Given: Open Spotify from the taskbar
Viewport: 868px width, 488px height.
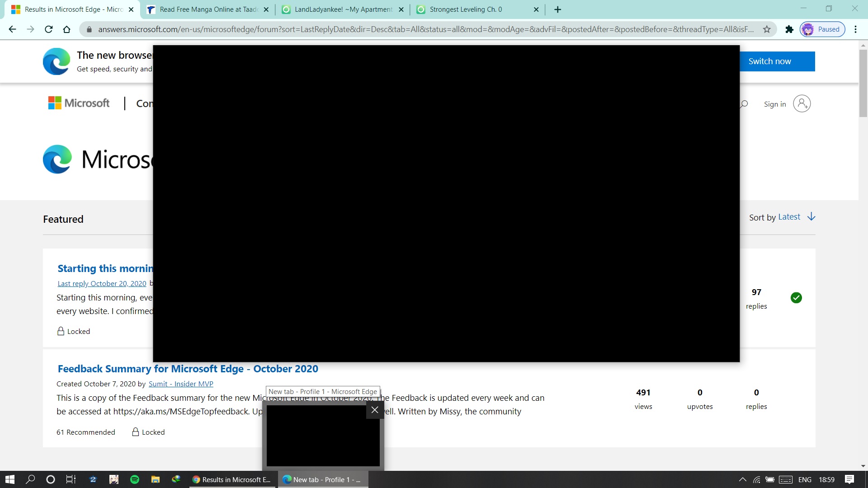Looking at the screenshot, I should (x=135, y=479).
